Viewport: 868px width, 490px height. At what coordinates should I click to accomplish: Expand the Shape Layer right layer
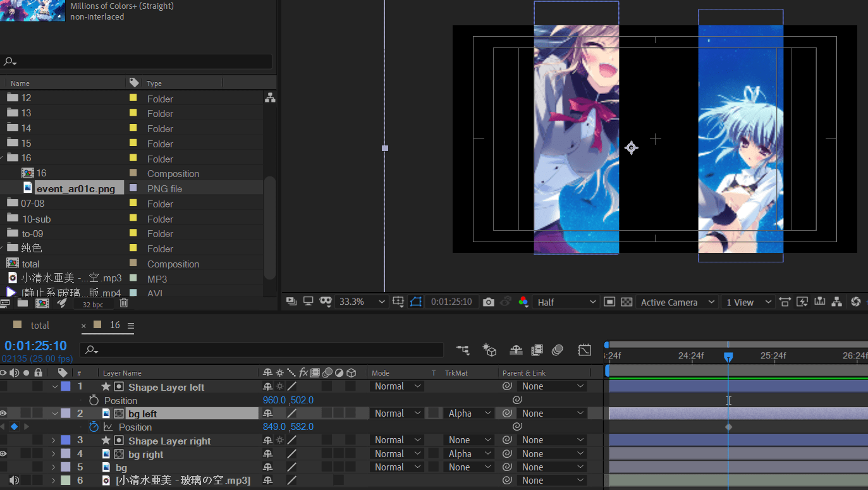[x=54, y=440]
